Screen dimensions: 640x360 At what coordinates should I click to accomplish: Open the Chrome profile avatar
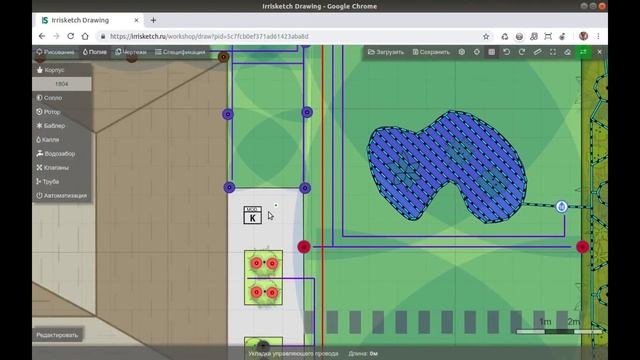[584, 36]
